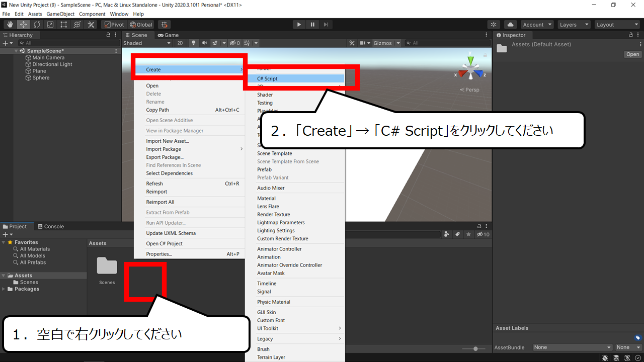Click the Play button
The image size is (644, 362).
click(x=299, y=25)
